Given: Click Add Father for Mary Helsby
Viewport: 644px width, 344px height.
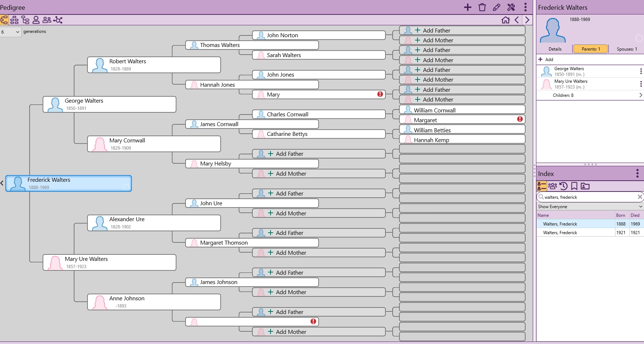Looking at the screenshot, I should coord(319,154).
